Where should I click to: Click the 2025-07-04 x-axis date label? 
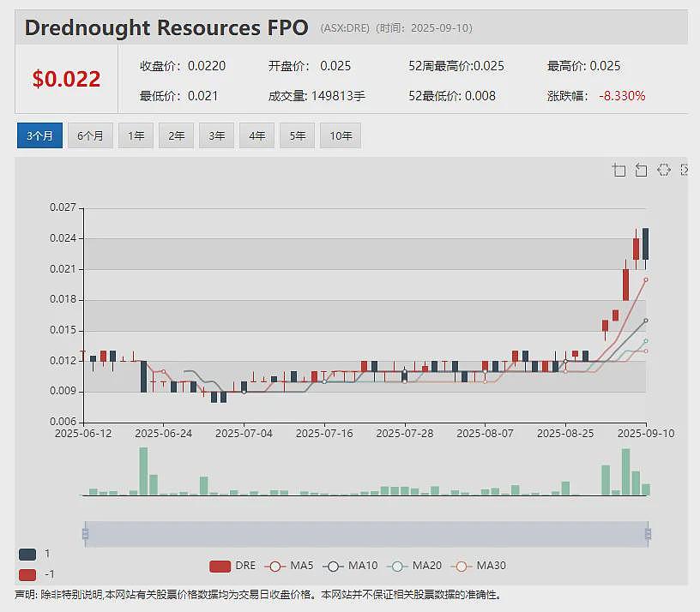(244, 434)
